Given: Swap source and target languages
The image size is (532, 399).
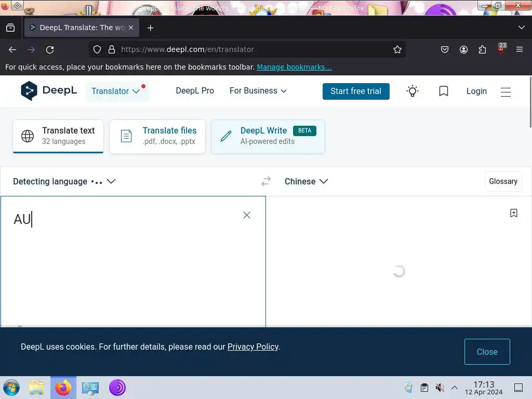Looking at the screenshot, I should (x=265, y=181).
